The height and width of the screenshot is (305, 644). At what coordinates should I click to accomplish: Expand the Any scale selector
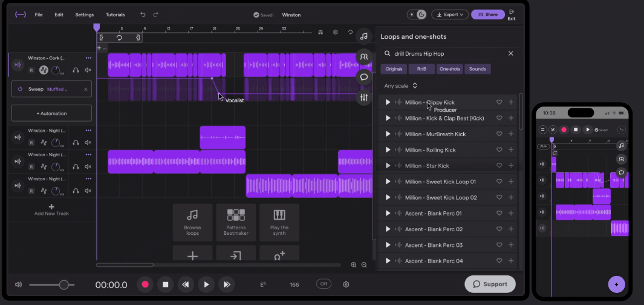tap(400, 86)
